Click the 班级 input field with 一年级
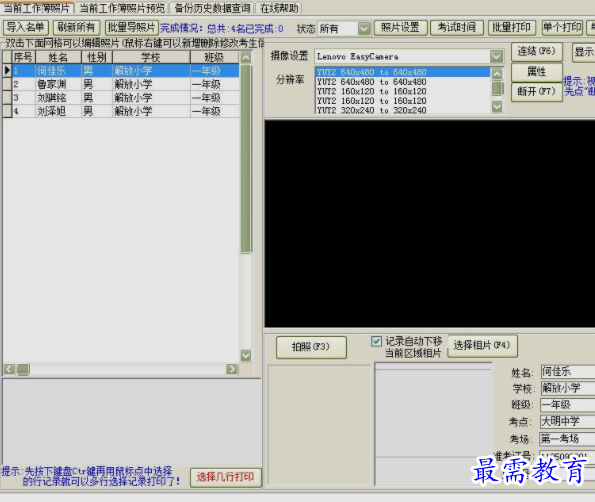The image size is (595, 502). click(568, 404)
